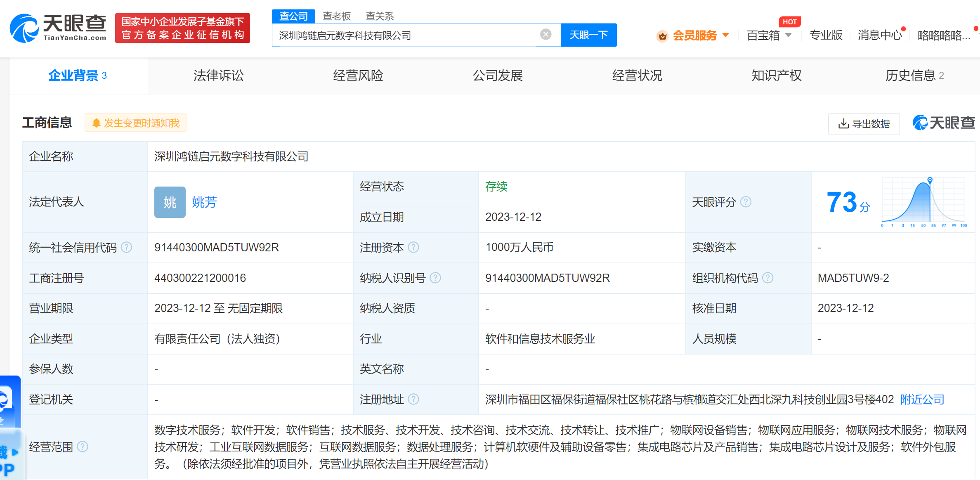Click the question mark beside 纳税人识别号
Image resolution: width=980 pixels, height=480 pixels.
click(435, 278)
